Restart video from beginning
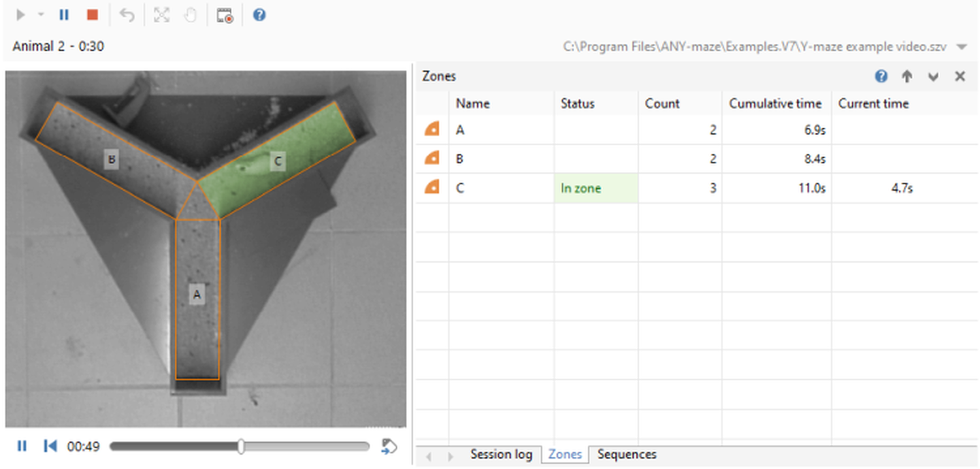Viewport: 980px width, 469px height. (50, 446)
